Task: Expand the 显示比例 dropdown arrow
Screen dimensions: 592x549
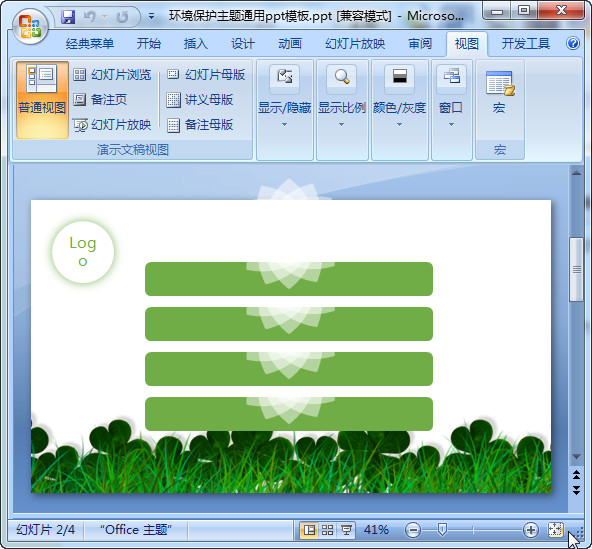Action: 342,125
